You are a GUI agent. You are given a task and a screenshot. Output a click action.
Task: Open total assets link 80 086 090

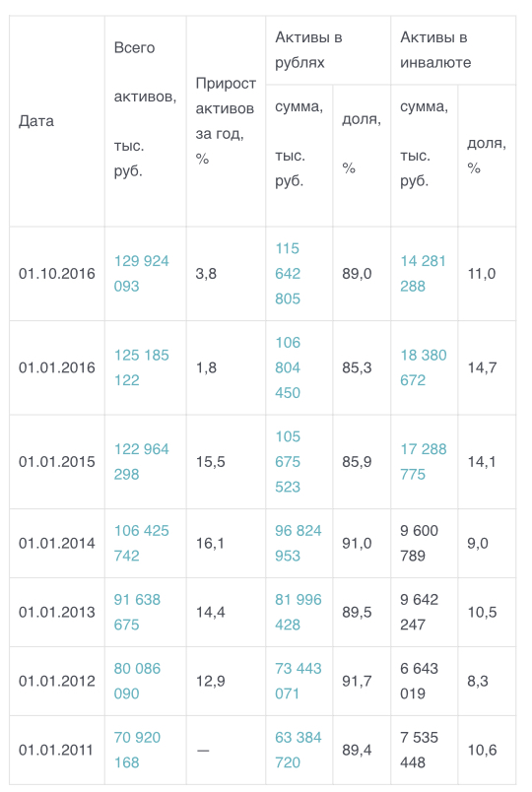point(137,681)
